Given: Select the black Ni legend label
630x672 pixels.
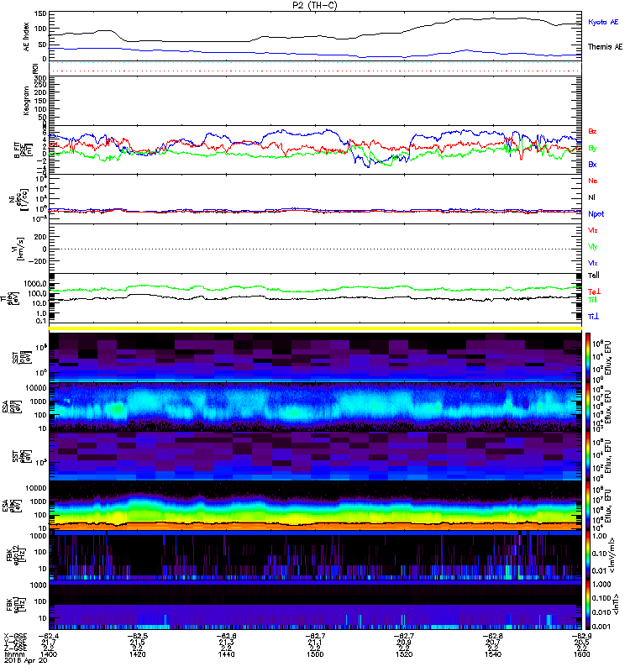Looking at the screenshot, I should click(x=591, y=197).
